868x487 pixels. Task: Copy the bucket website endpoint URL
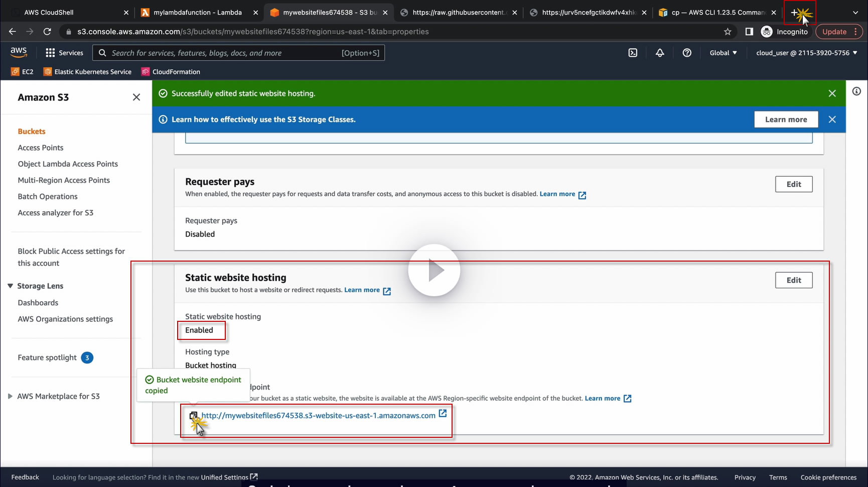pos(194,416)
